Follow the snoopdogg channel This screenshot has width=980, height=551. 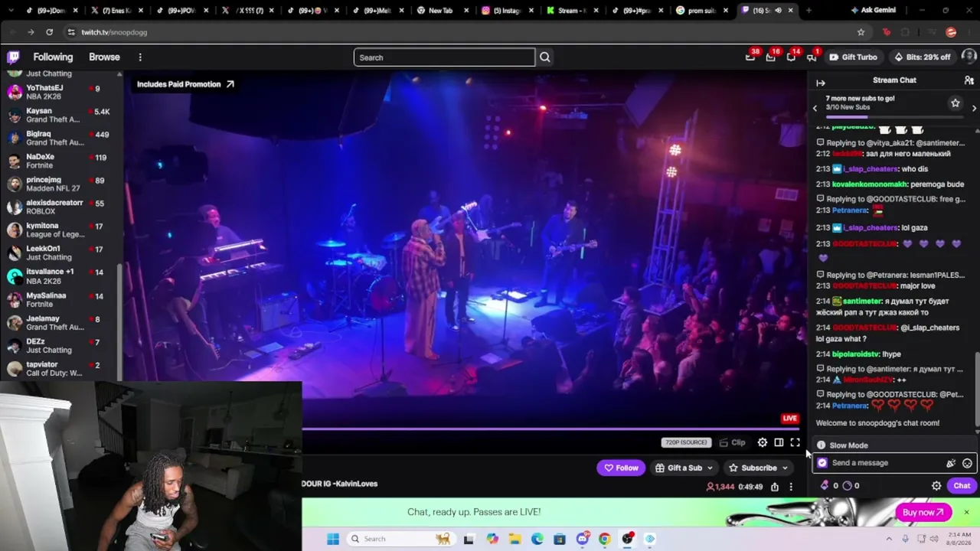621,468
